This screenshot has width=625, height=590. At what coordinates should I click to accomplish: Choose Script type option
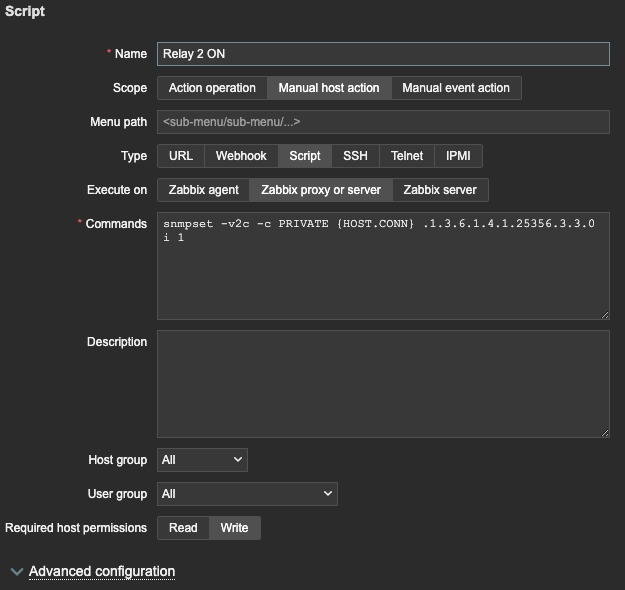pos(305,156)
